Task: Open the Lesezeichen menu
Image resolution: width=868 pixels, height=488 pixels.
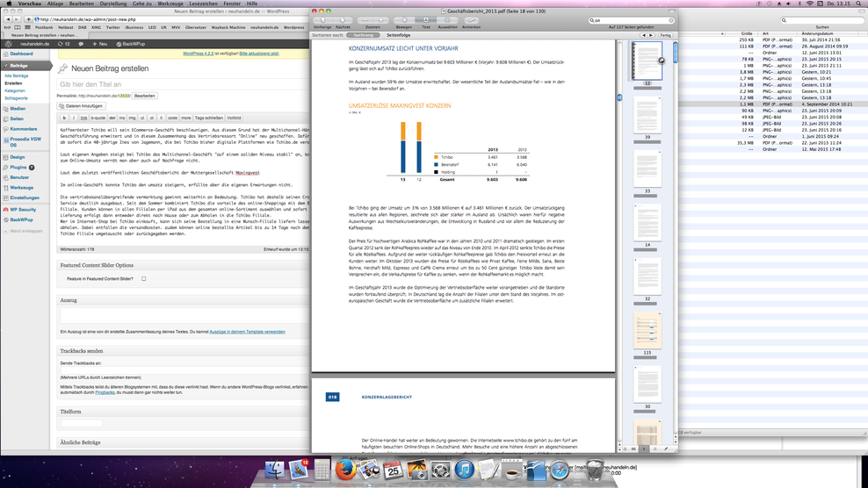Action: (203, 4)
